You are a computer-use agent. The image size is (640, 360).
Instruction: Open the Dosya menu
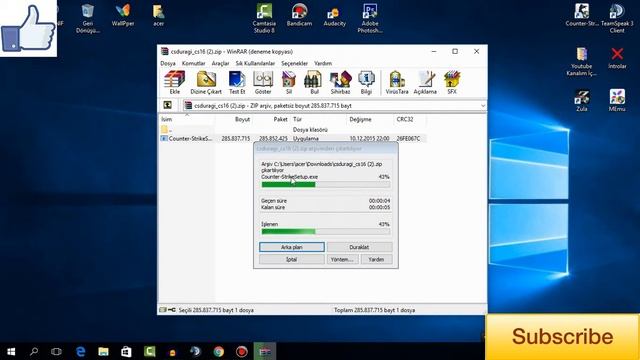168,63
